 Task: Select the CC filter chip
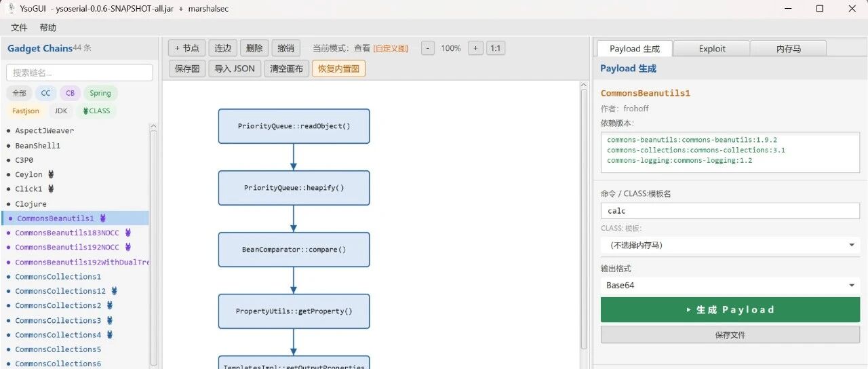coord(45,93)
